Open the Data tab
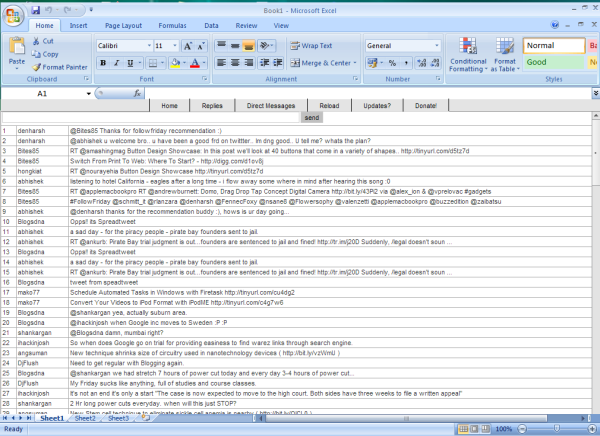This screenshot has height=436, width=600. 211,26
